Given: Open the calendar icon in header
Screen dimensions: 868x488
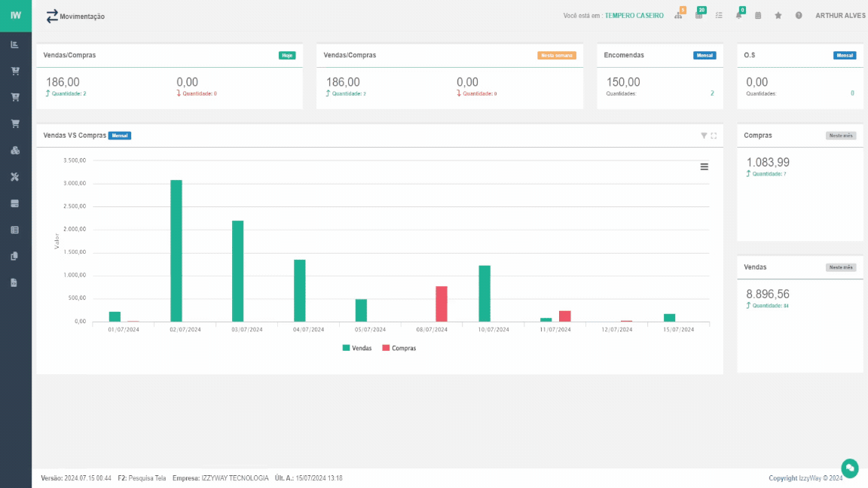Looking at the screenshot, I should tap(758, 16).
